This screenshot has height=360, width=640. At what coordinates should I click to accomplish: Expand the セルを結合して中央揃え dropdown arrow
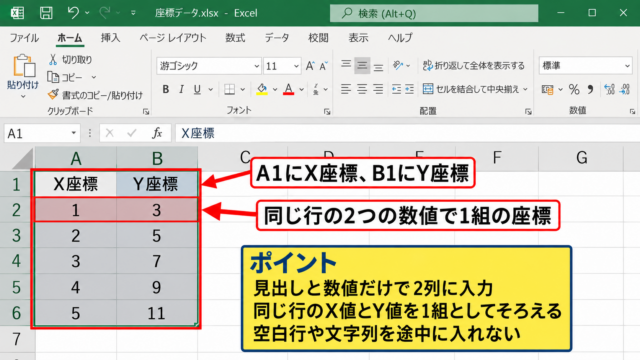pyautogui.click(x=525, y=89)
